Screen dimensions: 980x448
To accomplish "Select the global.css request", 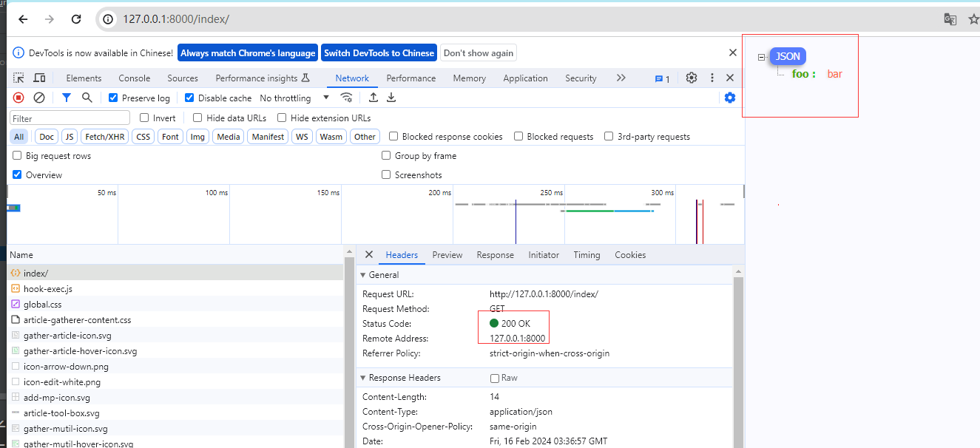I will pyautogui.click(x=175, y=304).
